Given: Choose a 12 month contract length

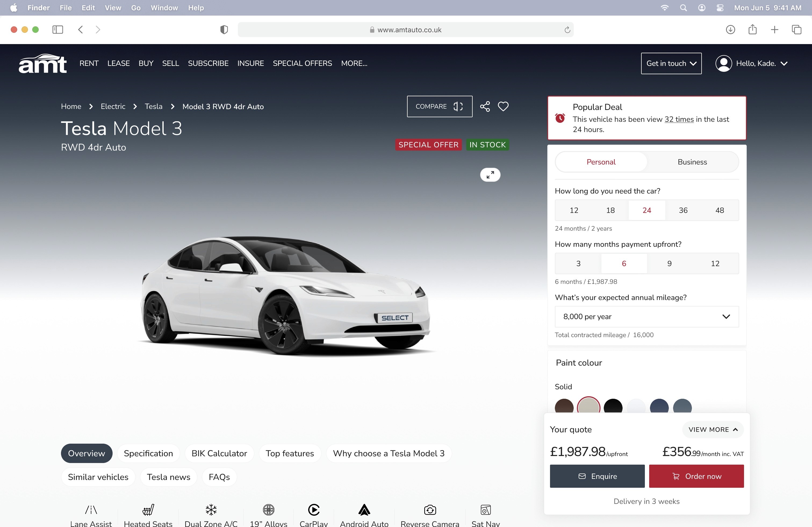Looking at the screenshot, I should point(574,210).
